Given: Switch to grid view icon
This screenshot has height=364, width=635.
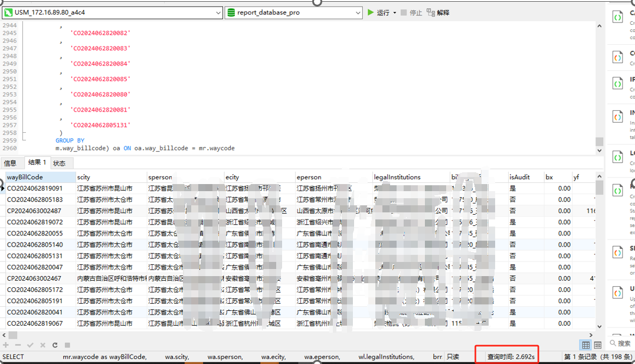Looking at the screenshot, I should point(585,345).
